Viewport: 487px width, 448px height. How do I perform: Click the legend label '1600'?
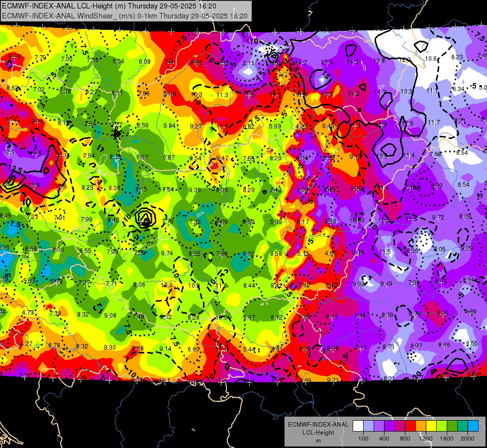[x=447, y=439]
